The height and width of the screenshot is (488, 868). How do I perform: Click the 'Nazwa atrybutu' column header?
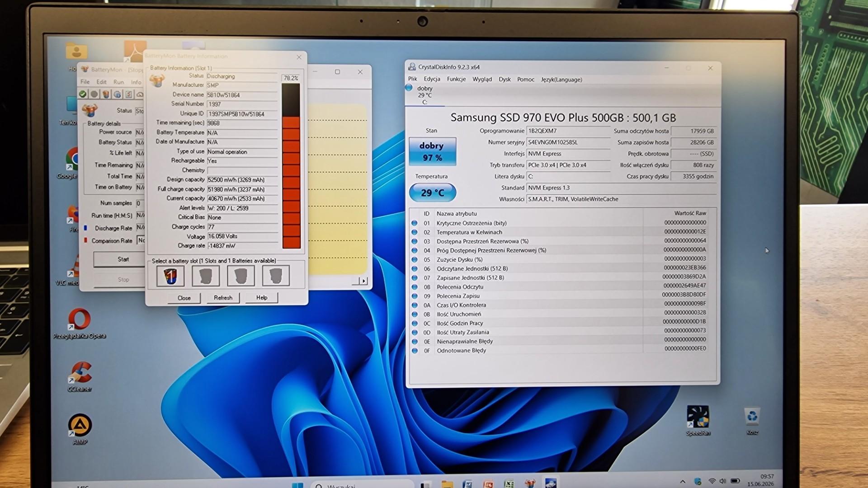coord(457,213)
